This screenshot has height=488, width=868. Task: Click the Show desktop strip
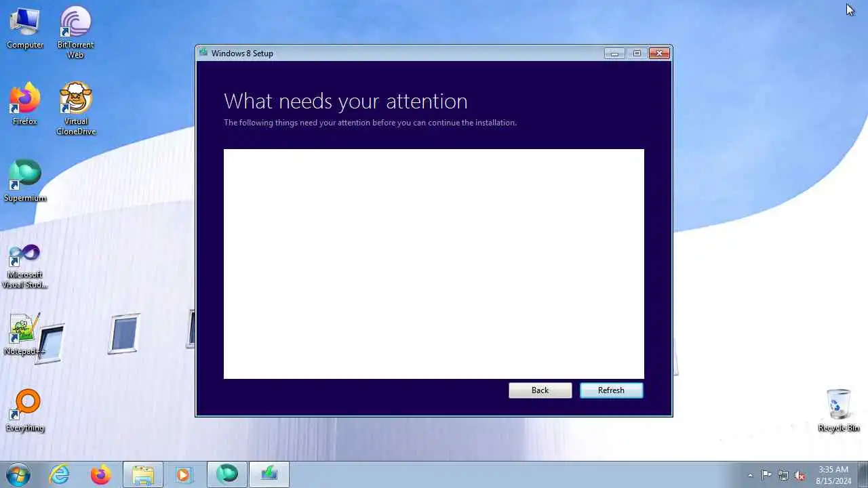tap(863, 474)
